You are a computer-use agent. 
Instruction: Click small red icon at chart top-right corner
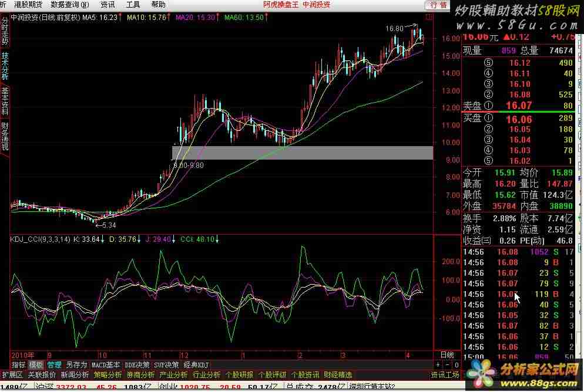tap(429, 17)
